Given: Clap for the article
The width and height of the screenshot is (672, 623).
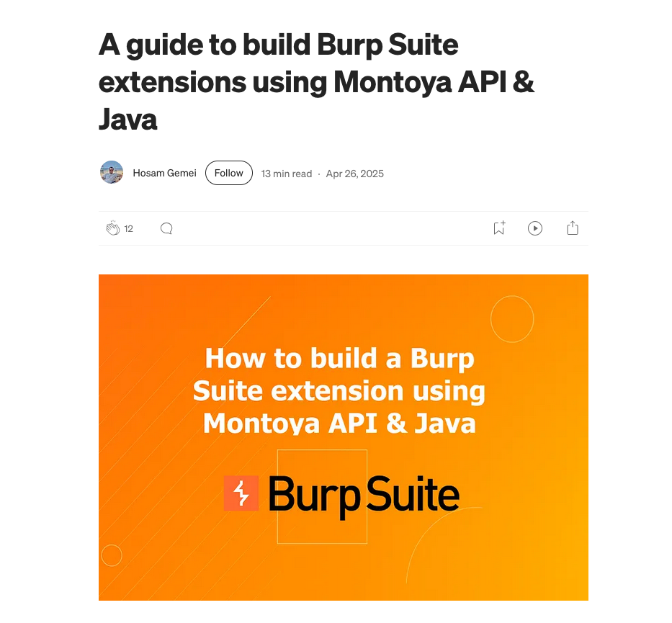Looking at the screenshot, I should tap(113, 228).
